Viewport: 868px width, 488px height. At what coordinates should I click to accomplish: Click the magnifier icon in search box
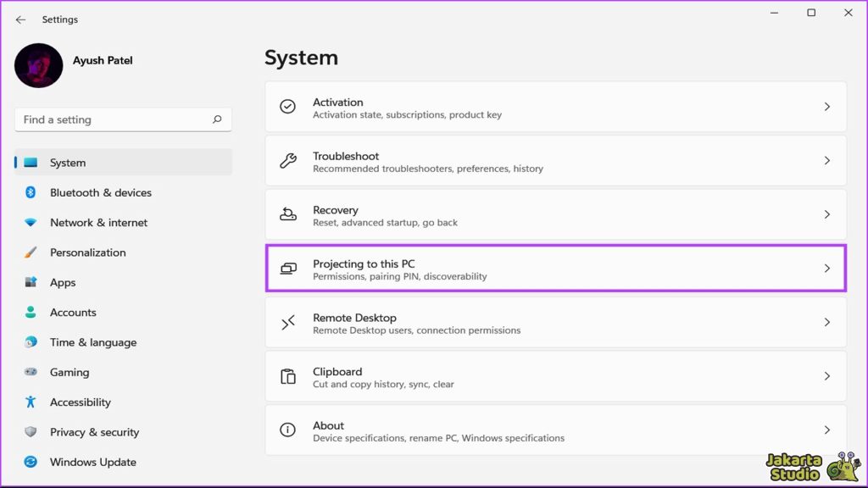click(217, 119)
